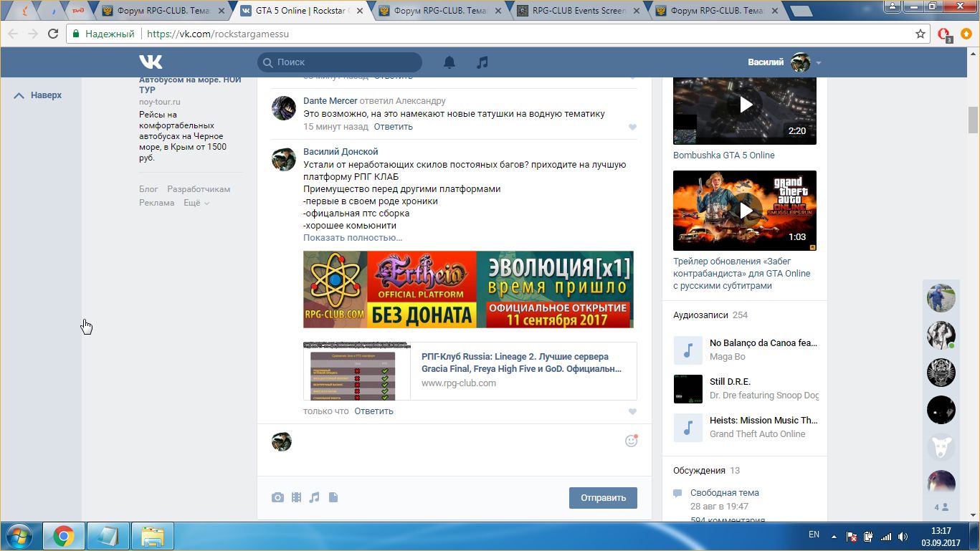Click the red extension icon in toolbar
The width and height of the screenshot is (980, 551).
pos(944,34)
